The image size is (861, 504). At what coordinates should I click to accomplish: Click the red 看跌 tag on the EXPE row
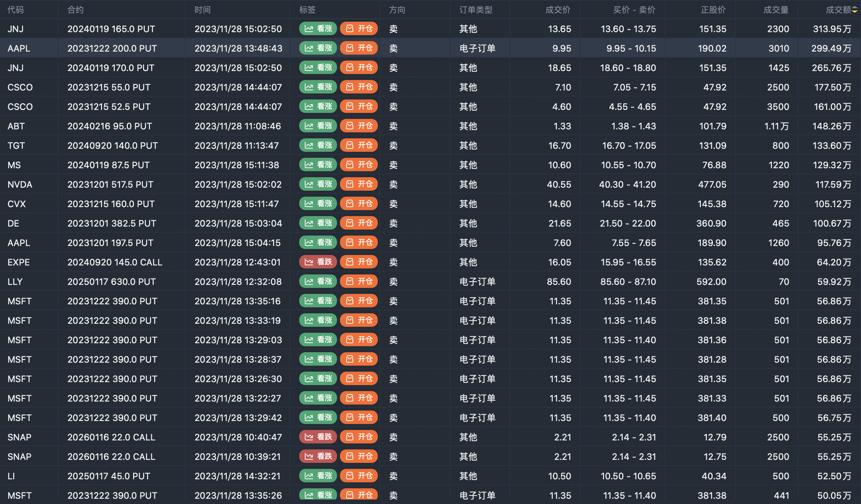point(318,262)
